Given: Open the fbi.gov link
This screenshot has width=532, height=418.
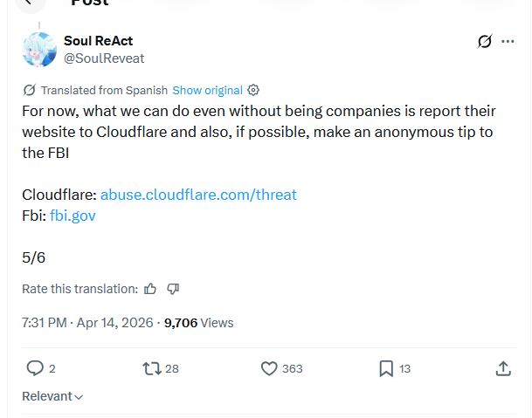Looking at the screenshot, I should (x=73, y=216).
